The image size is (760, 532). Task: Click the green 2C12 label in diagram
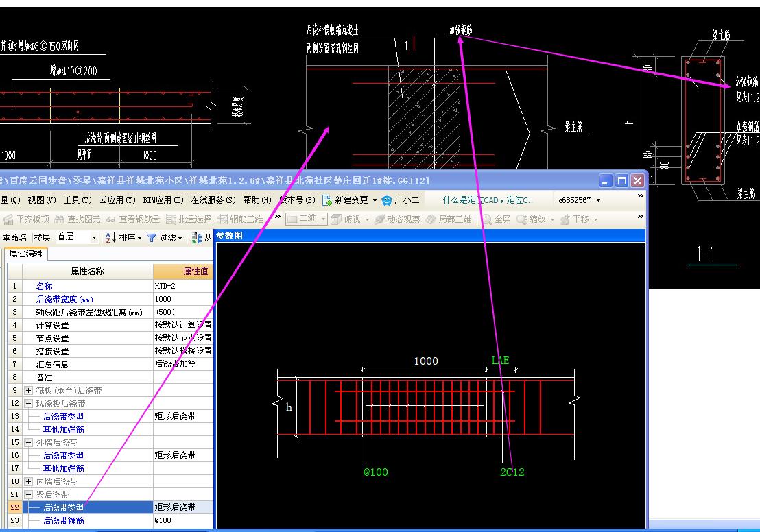point(512,472)
